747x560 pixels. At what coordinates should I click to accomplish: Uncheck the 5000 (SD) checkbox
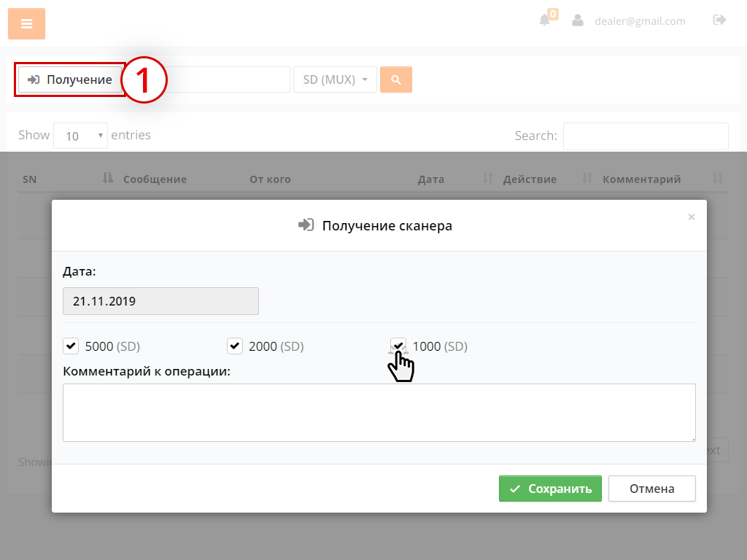pyautogui.click(x=71, y=346)
